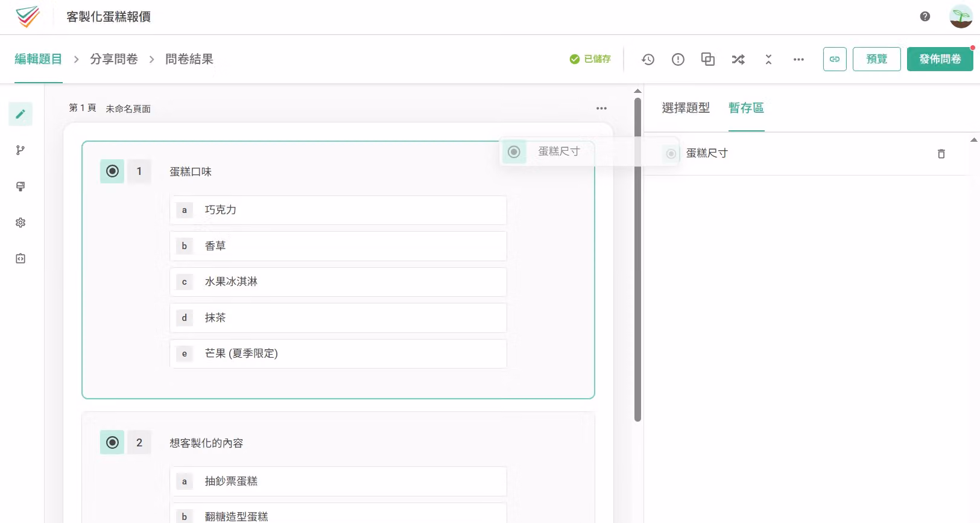Open the help question mark icon

(925, 17)
